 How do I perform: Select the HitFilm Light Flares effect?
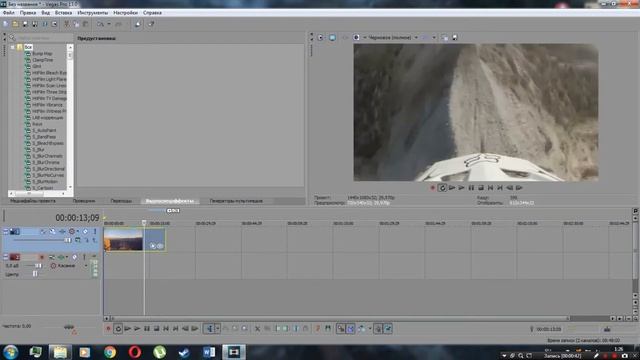49,79
